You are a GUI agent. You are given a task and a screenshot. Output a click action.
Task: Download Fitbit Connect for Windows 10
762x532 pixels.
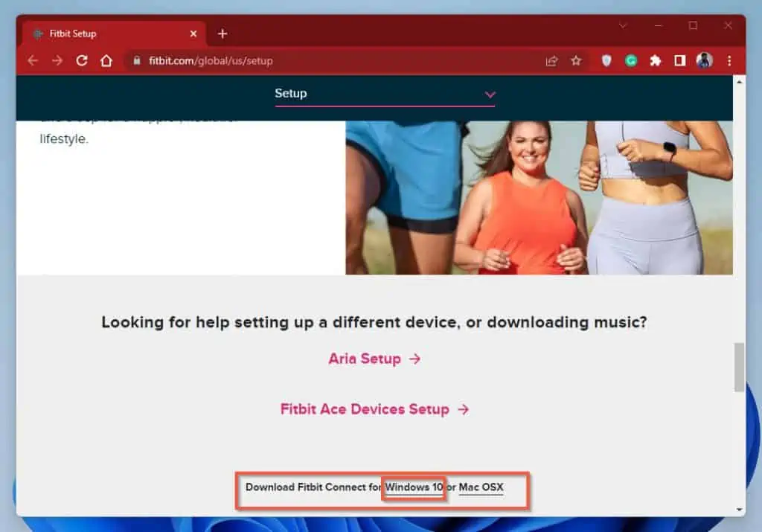click(414, 487)
